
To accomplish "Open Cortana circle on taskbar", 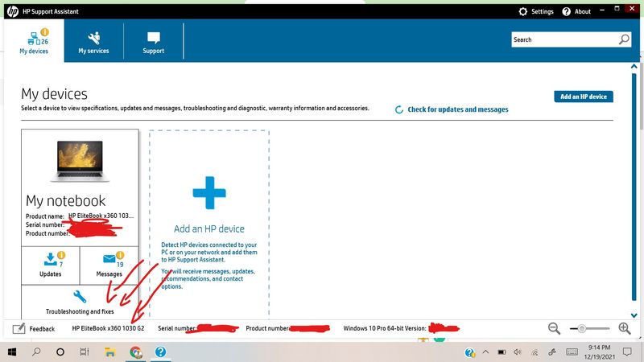I will click(x=60, y=352).
